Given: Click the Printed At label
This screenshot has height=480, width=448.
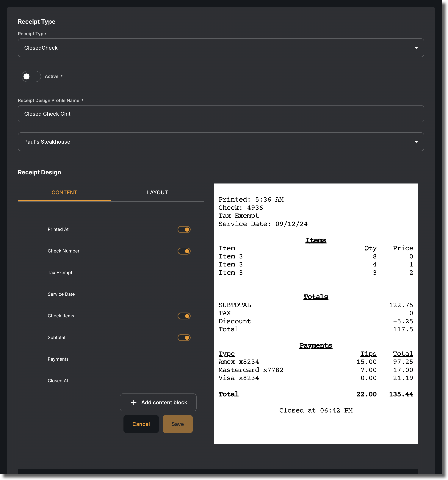Looking at the screenshot, I should [58, 229].
